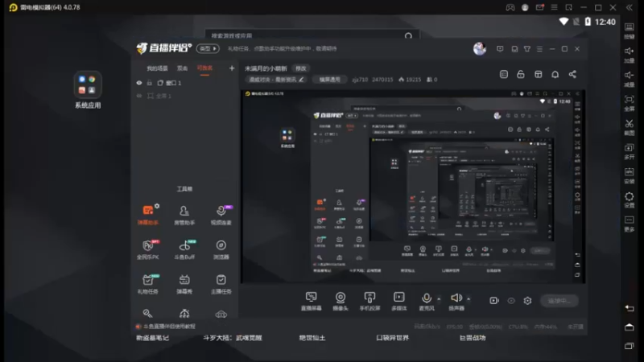Open the hamburger menu in 直播伴侣 title bar

click(x=539, y=49)
